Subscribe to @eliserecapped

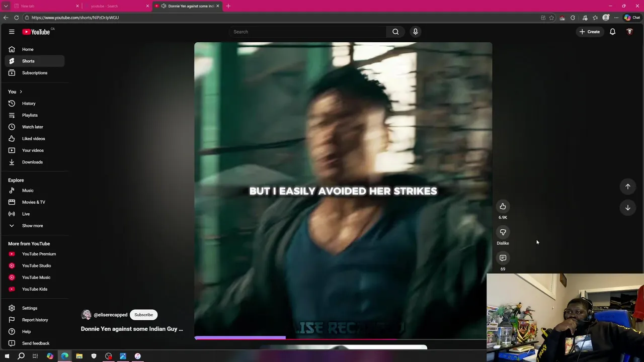[143, 315]
